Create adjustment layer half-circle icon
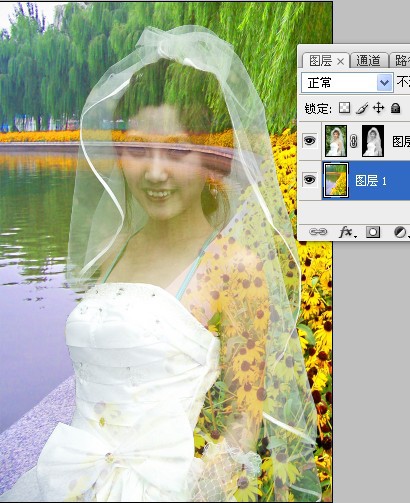The height and width of the screenshot is (503, 410). [x=399, y=232]
